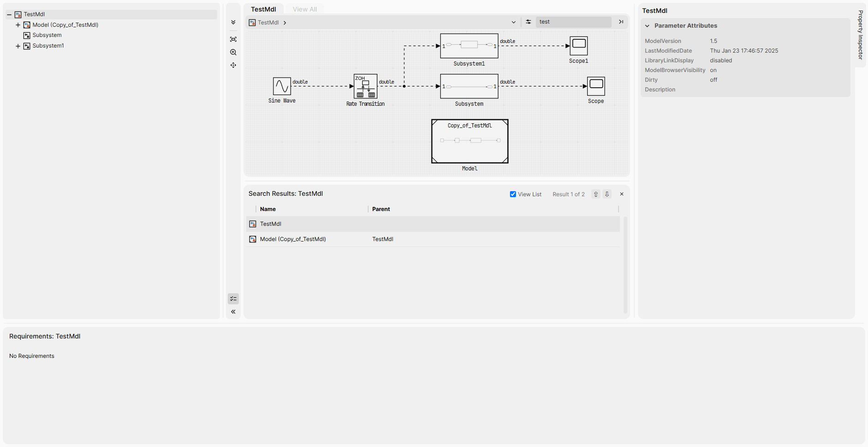Click the search field containing test
This screenshot has width=868, height=447.
point(573,22)
